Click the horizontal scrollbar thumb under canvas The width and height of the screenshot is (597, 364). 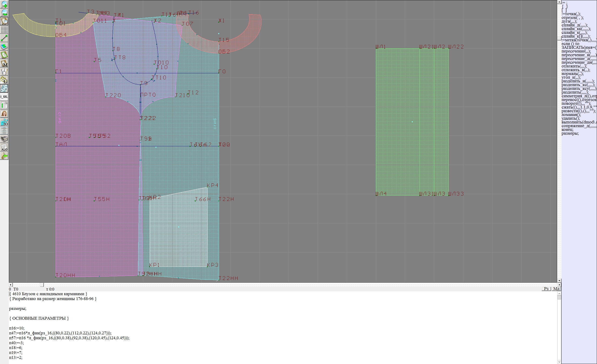click(42, 285)
